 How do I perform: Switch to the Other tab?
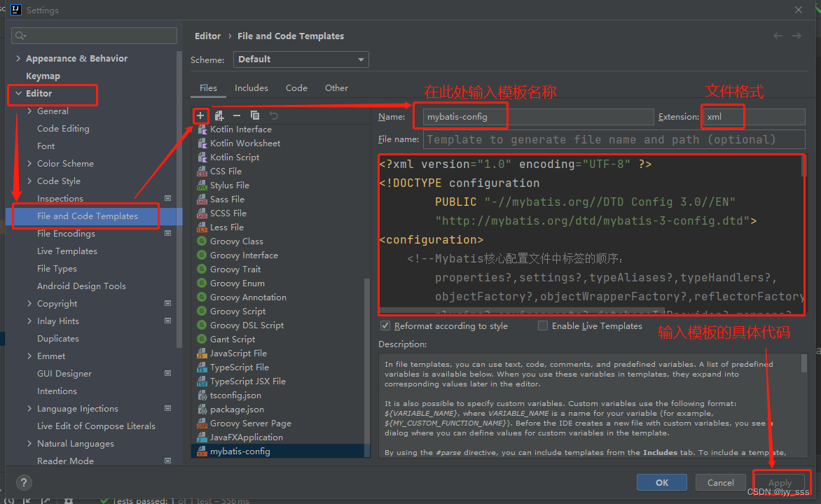pyautogui.click(x=336, y=88)
